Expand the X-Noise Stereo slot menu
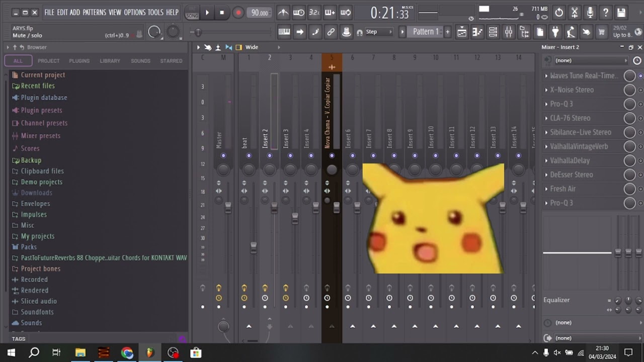Screen dimensions: 644x362 (546, 90)
